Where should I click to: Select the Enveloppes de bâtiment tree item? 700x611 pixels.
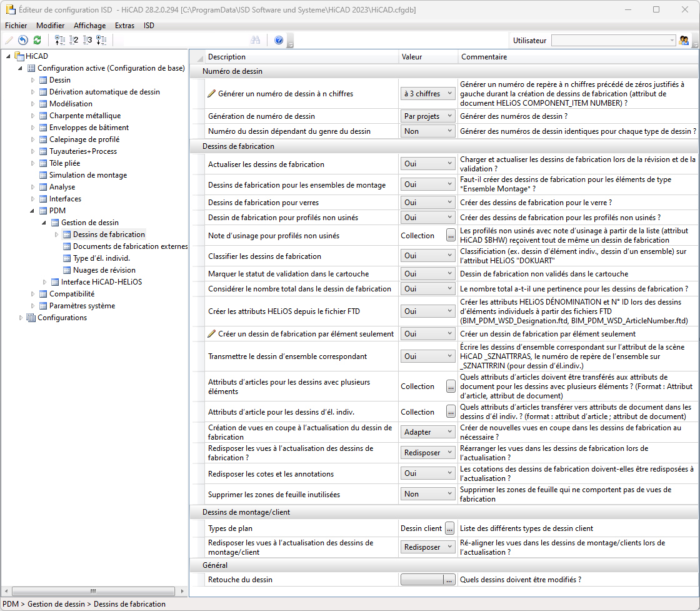[x=89, y=128]
